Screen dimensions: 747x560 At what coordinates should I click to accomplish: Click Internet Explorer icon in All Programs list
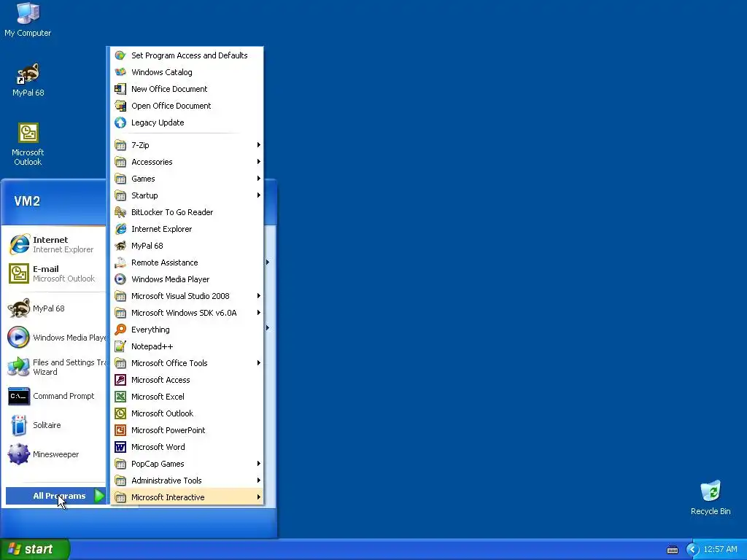[120, 229]
